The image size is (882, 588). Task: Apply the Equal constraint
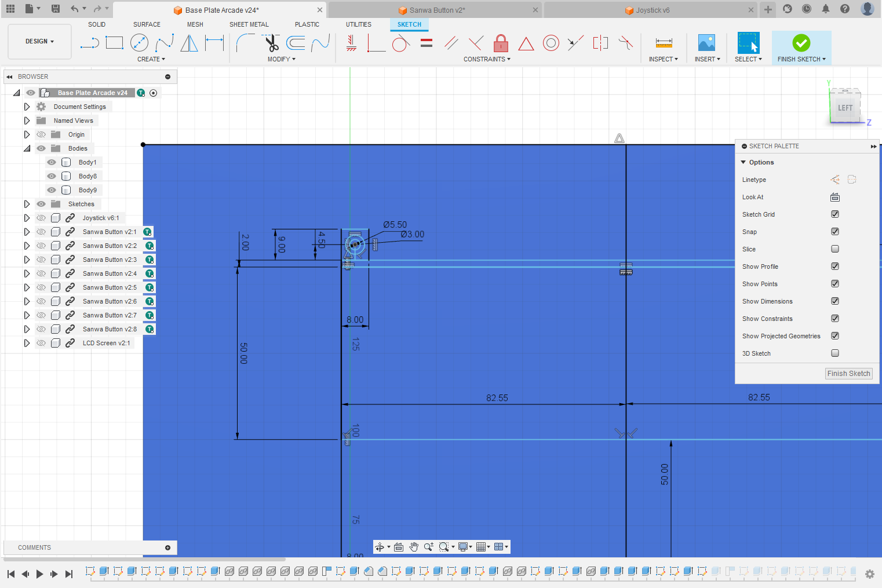(x=427, y=42)
